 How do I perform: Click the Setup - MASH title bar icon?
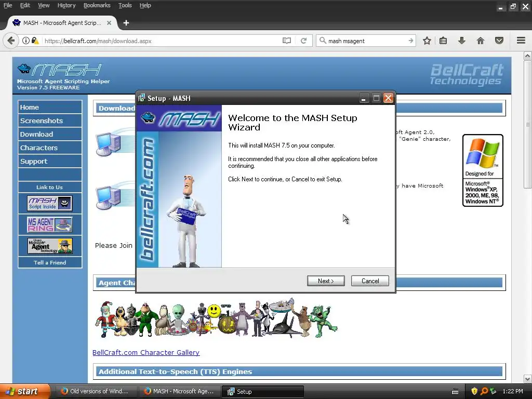(141, 98)
